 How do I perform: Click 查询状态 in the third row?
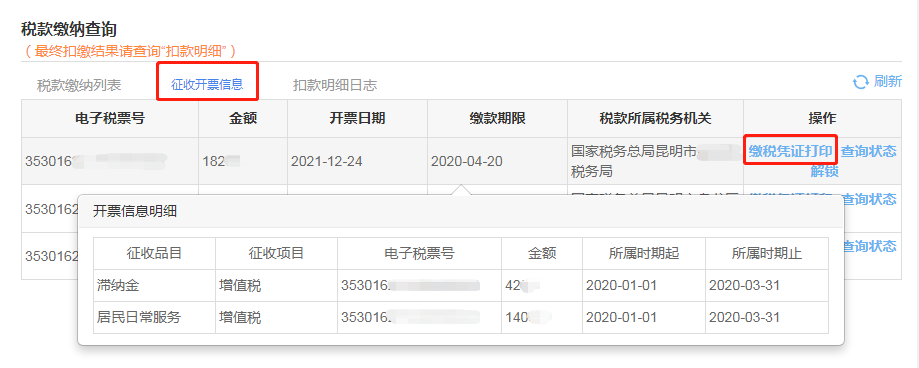869,246
